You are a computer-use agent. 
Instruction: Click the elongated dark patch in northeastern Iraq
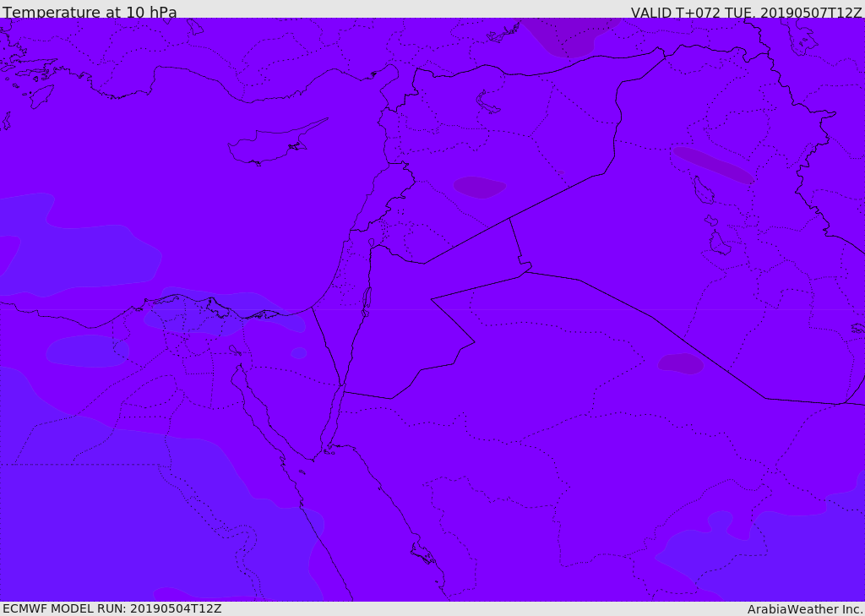(x=713, y=165)
